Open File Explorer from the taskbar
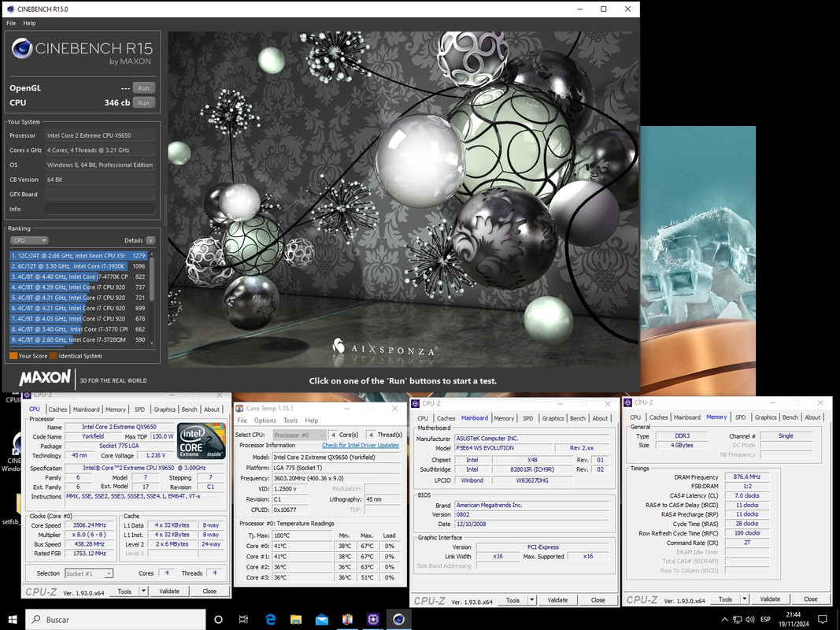The width and height of the screenshot is (840, 630). tap(296, 619)
